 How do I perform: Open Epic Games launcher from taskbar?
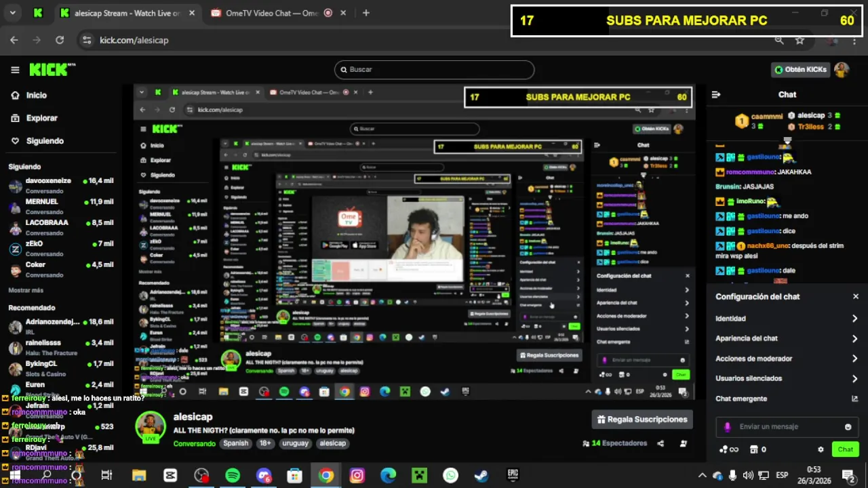[x=513, y=476]
